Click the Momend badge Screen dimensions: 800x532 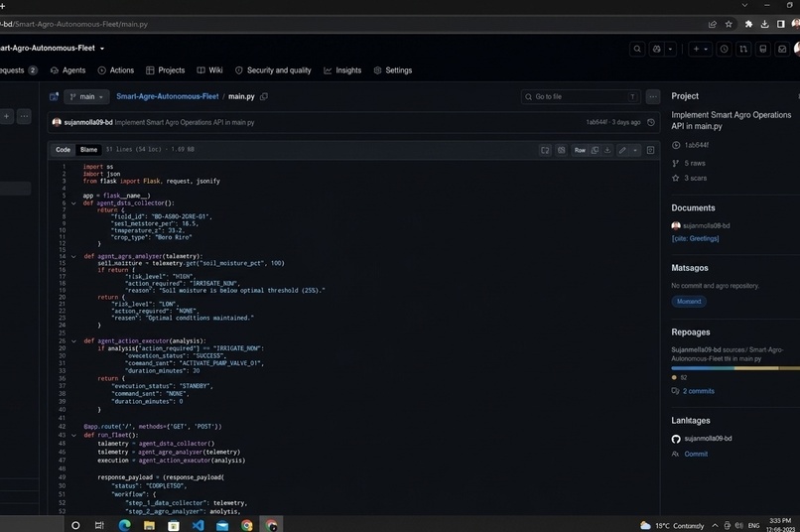click(689, 302)
